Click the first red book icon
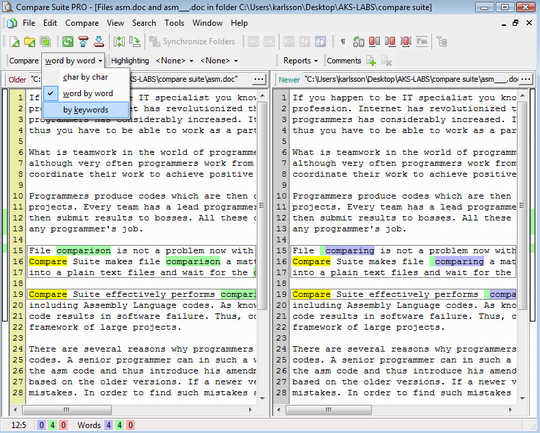540x433 pixels. (374, 42)
